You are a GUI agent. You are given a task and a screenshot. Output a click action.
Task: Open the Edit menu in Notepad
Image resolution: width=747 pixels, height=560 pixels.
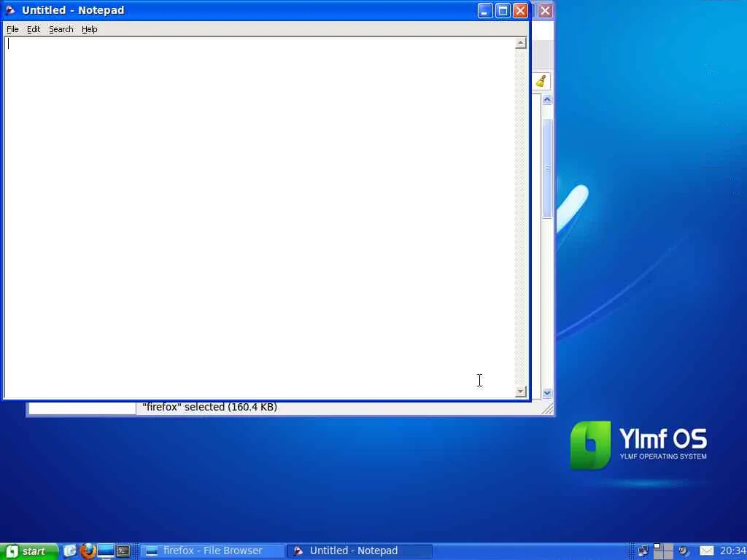click(x=34, y=29)
